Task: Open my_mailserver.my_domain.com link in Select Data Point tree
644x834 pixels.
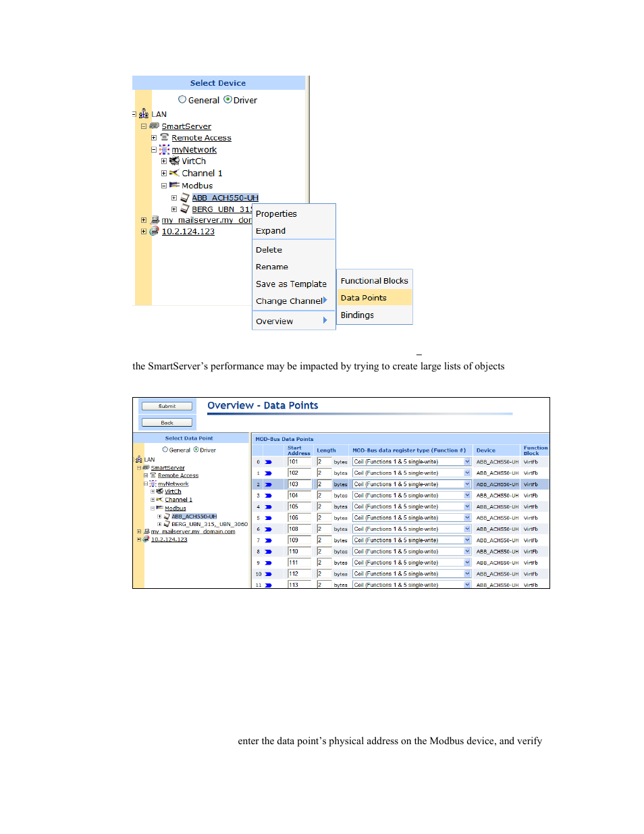Action: 193,531
